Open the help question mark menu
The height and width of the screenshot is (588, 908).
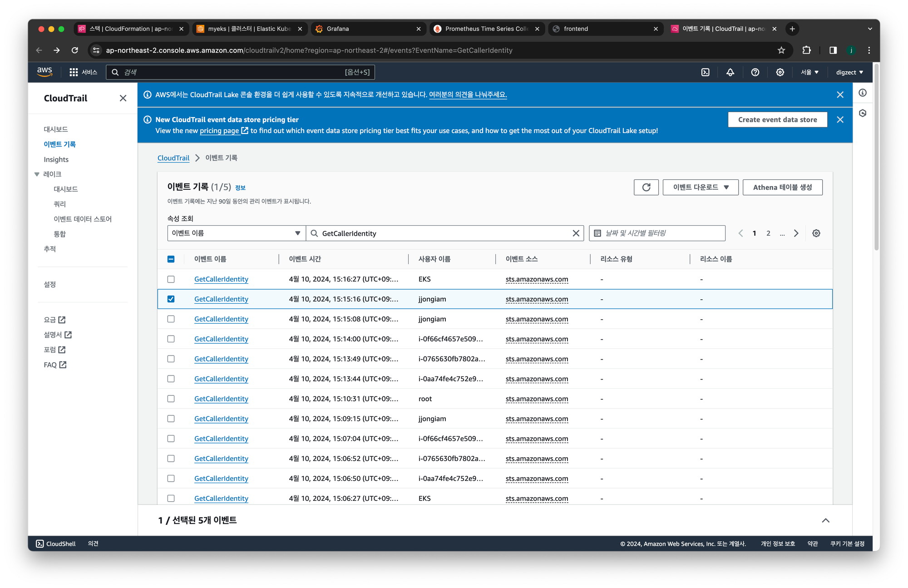pyautogui.click(x=755, y=72)
